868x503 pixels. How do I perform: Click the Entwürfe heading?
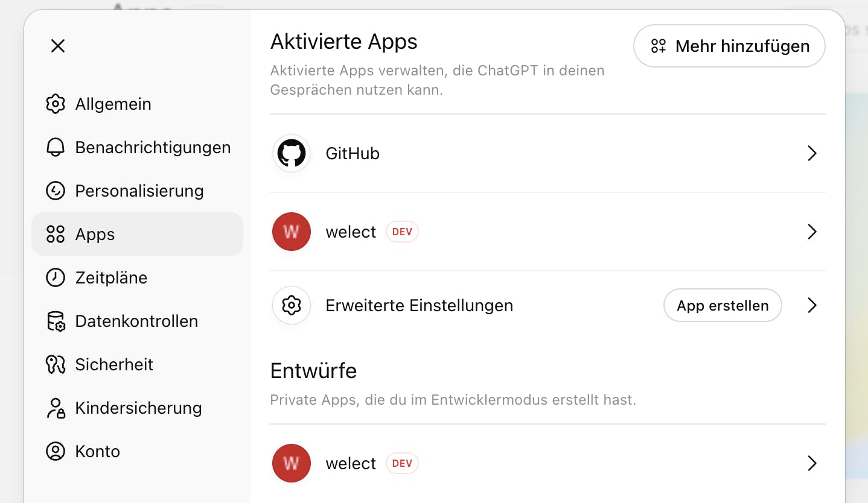[313, 370]
